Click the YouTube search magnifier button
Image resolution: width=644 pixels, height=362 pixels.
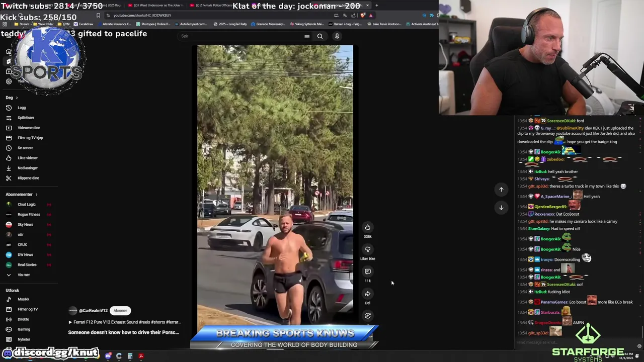click(x=320, y=36)
